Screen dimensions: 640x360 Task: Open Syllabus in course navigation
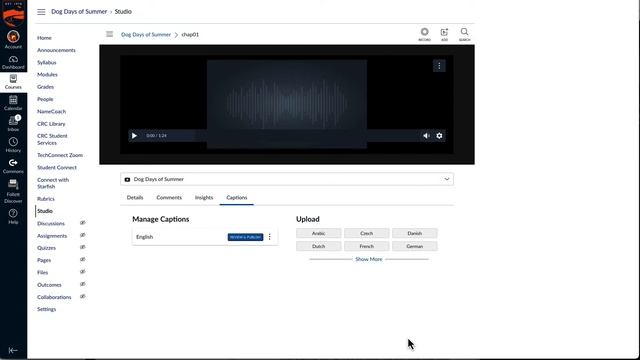pyautogui.click(x=47, y=62)
